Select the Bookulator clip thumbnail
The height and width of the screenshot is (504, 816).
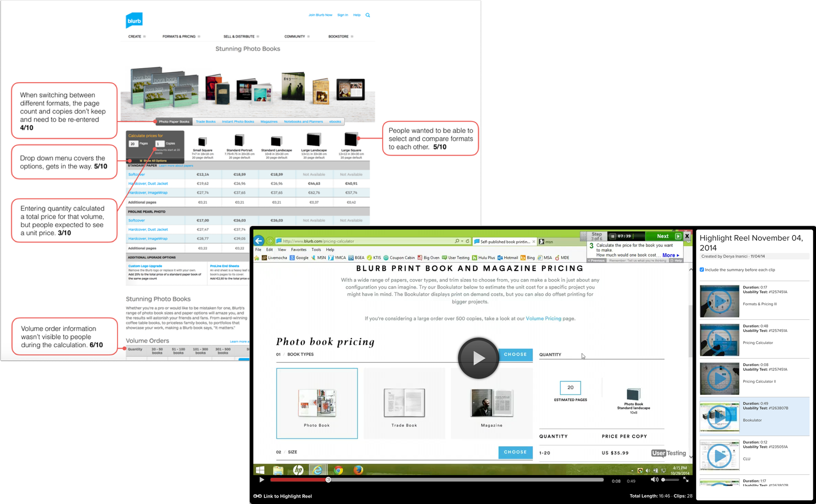(x=719, y=417)
